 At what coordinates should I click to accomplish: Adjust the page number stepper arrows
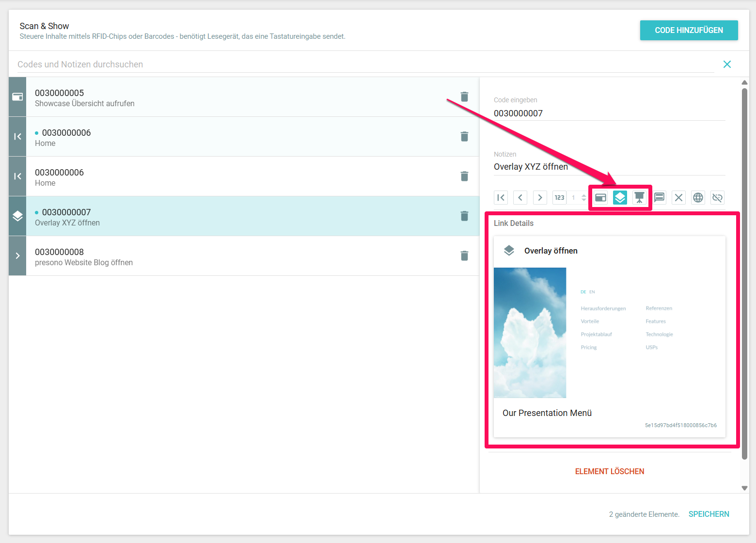click(583, 197)
